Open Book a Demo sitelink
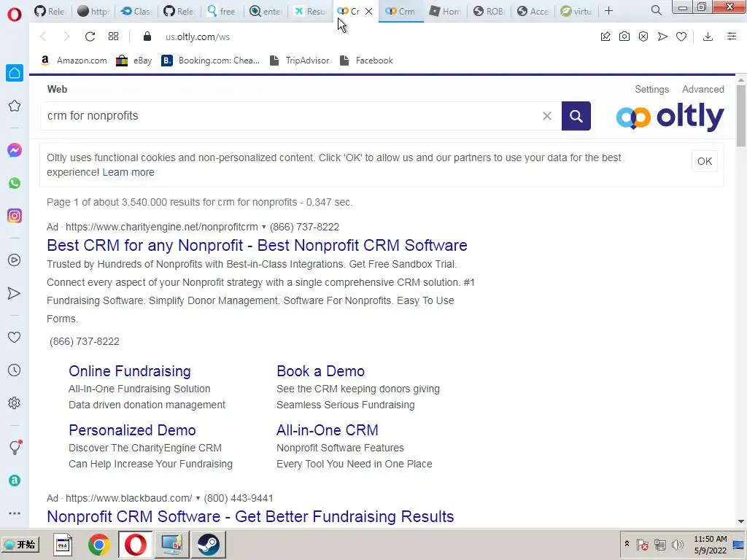The height and width of the screenshot is (560, 747). (x=321, y=371)
